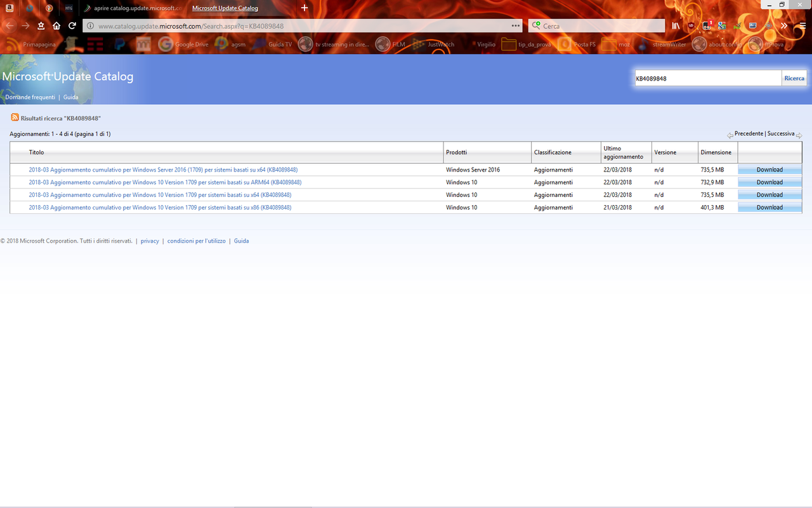This screenshot has width=812, height=508.
Task: Click the Cerca browser search box
Action: pos(596,26)
